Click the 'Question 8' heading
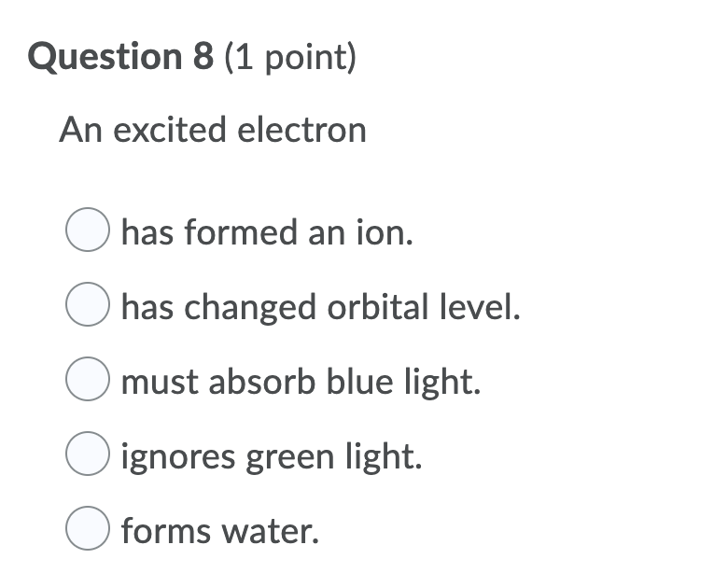728x573 pixels. point(111,58)
